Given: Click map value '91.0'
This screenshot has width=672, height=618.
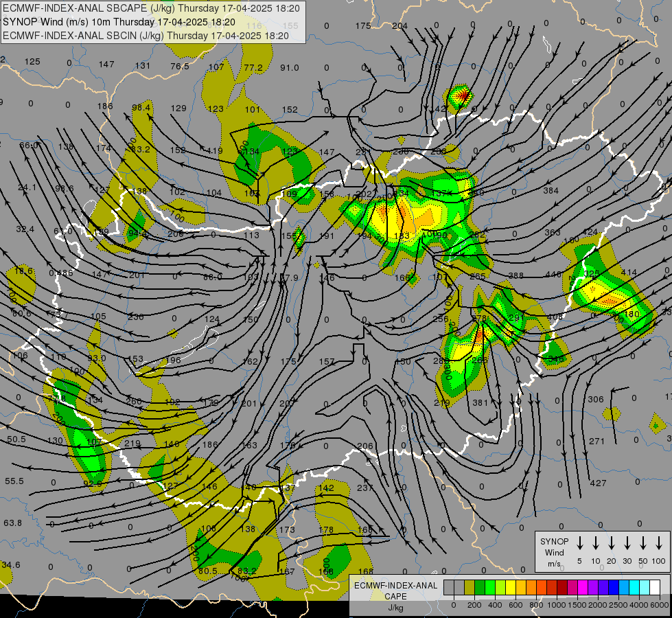Looking at the screenshot, I should point(289,68).
